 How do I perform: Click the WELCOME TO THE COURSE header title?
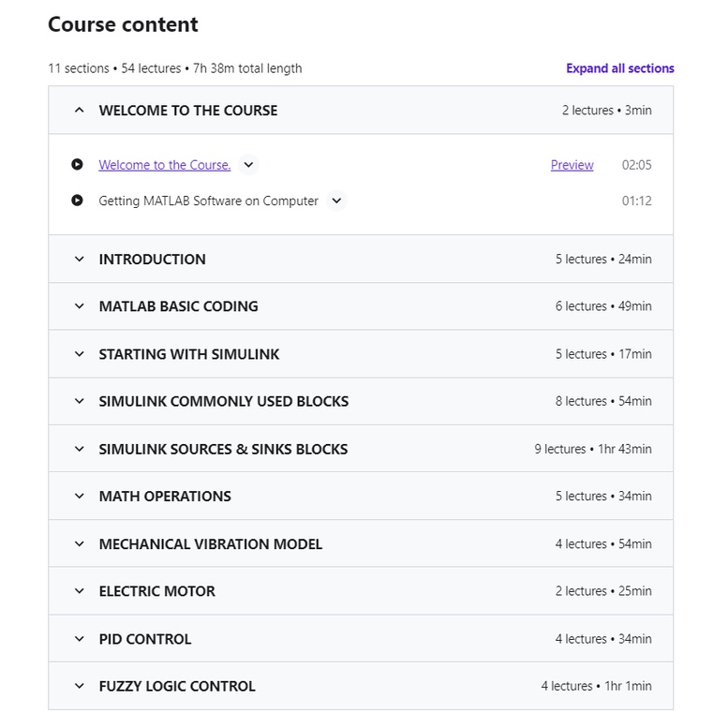188,111
